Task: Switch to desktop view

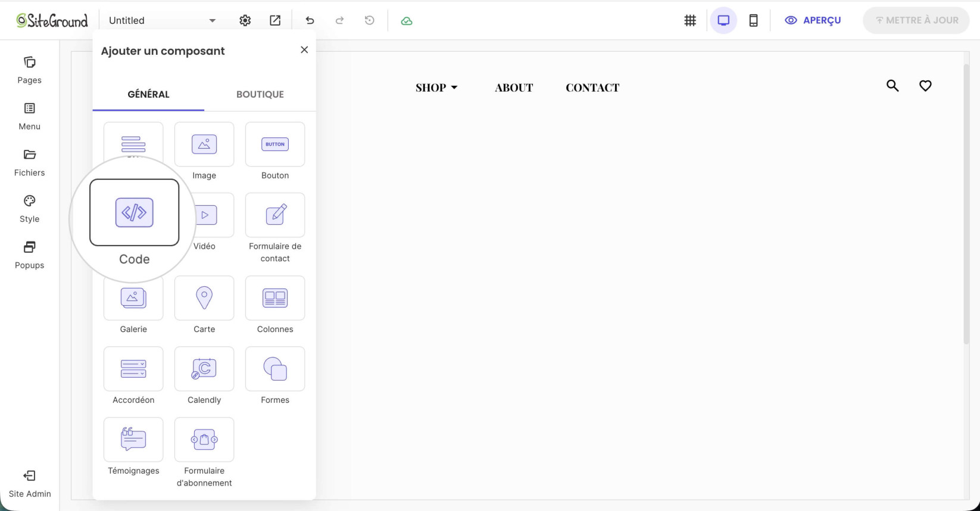Action: 723,20
